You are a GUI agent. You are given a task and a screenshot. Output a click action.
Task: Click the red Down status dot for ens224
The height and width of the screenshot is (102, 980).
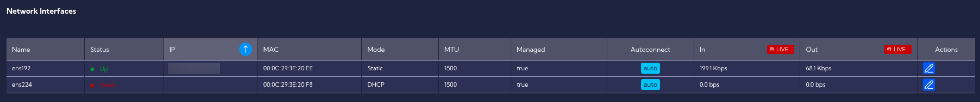[92, 86]
